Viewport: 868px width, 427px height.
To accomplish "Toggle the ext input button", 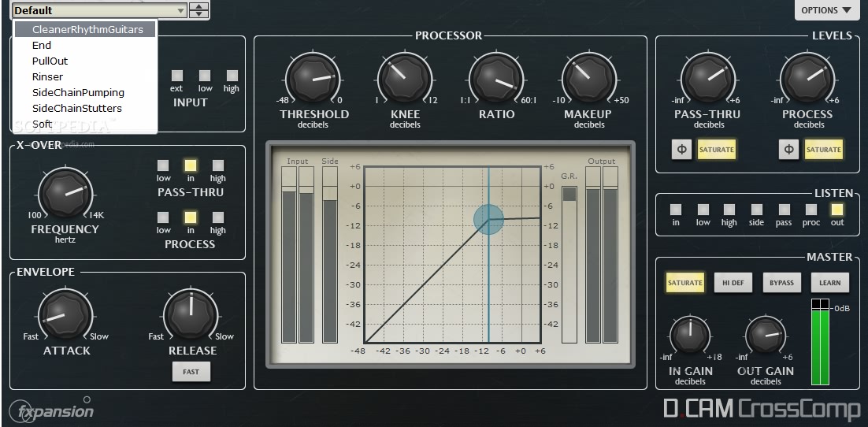I will 176,76.
